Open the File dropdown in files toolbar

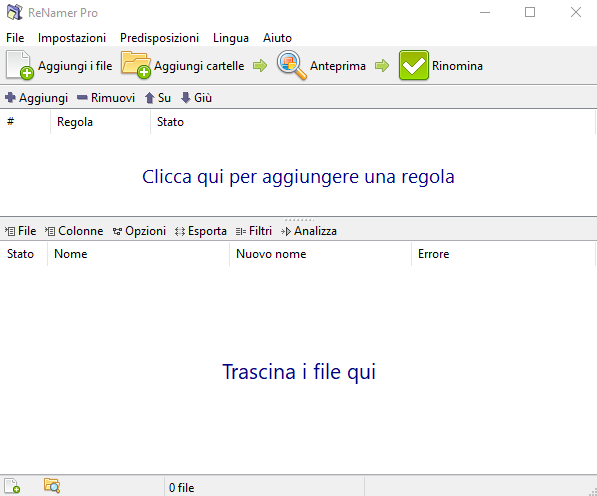pyautogui.click(x=21, y=231)
